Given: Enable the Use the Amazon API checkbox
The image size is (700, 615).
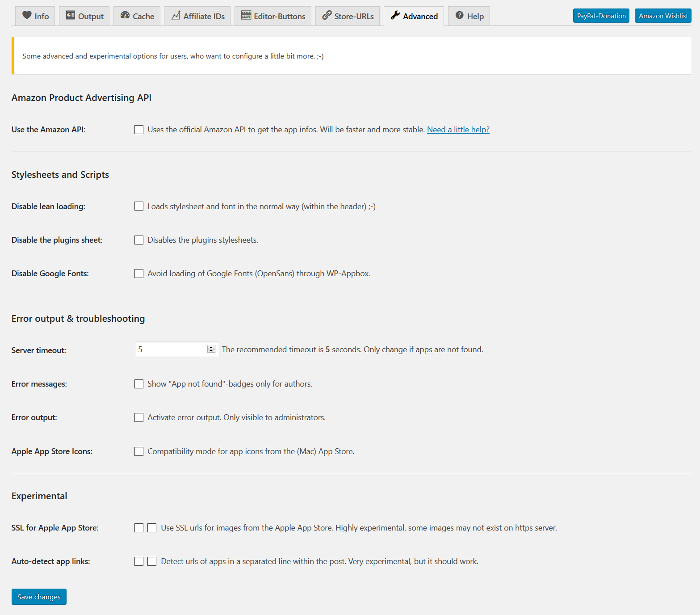Looking at the screenshot, I should (x=139, y=130).
